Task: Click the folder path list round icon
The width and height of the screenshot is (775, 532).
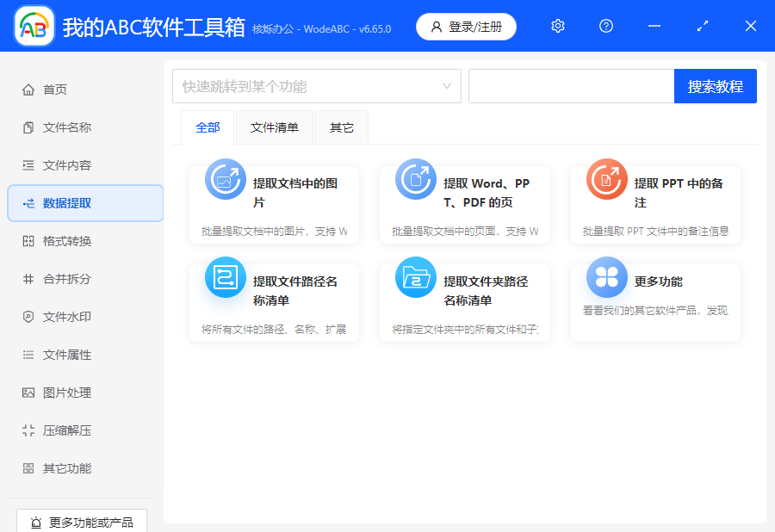Action: pos(416,277)
